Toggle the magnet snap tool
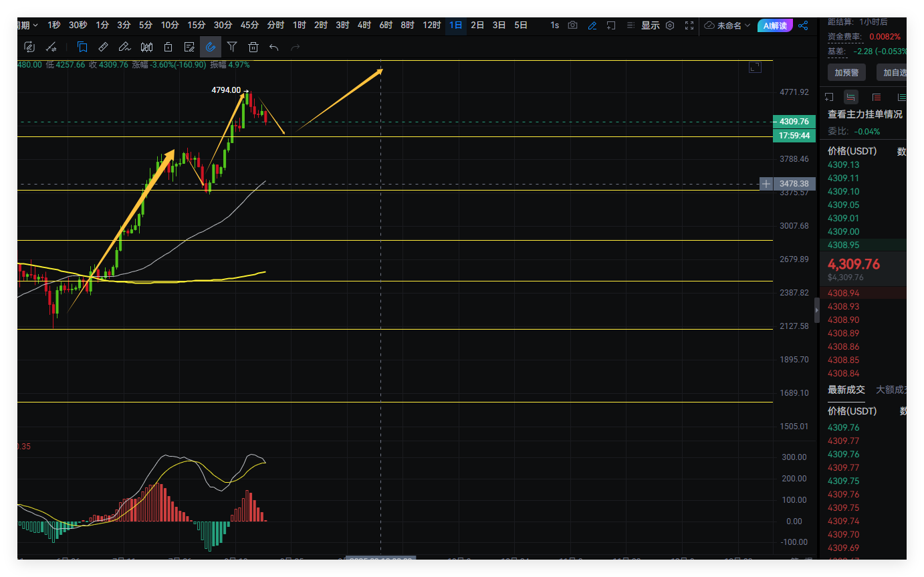924x577 pixels. coord(211,47)
